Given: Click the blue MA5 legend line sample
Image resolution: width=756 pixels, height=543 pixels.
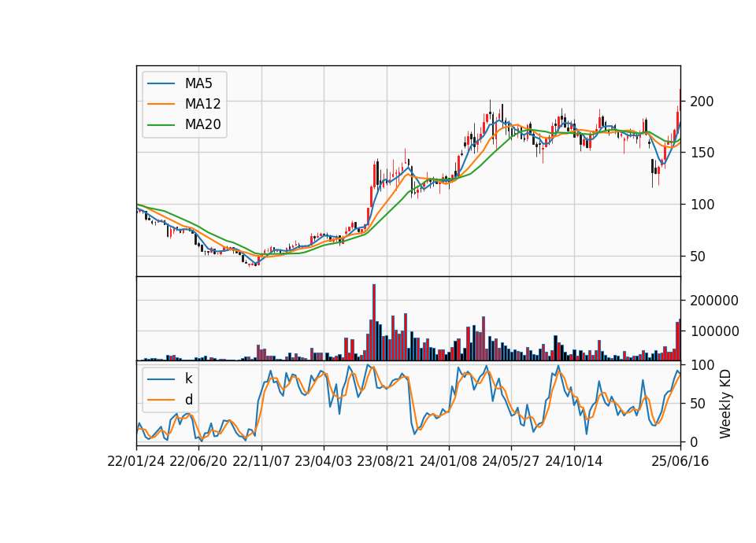Looking at the screenshot, I should (161, 84).
